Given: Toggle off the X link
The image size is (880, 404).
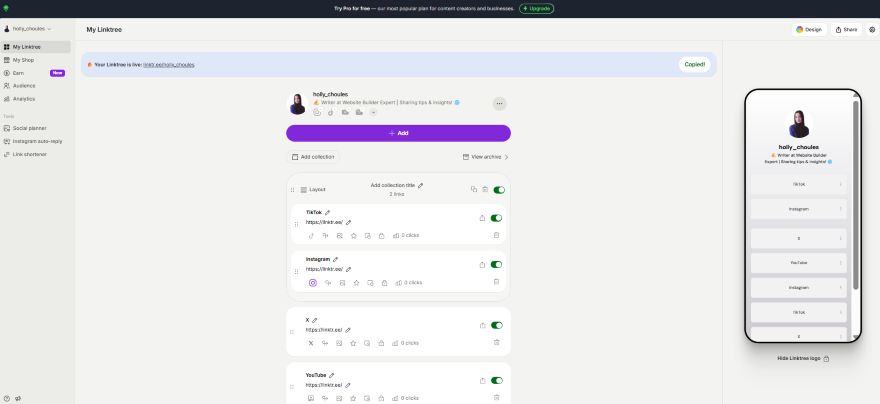Looking at the screenshot, I should 496,325.
